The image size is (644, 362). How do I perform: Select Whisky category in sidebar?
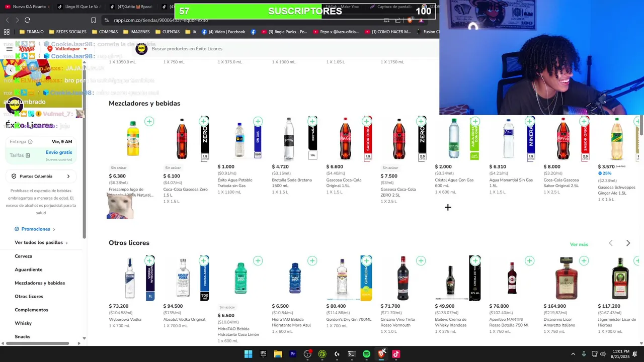pos(23,323)
